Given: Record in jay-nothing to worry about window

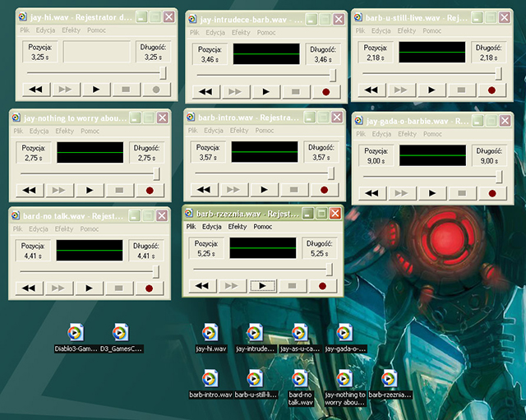Looking at the screenshot, I should (x=150, y=190).
